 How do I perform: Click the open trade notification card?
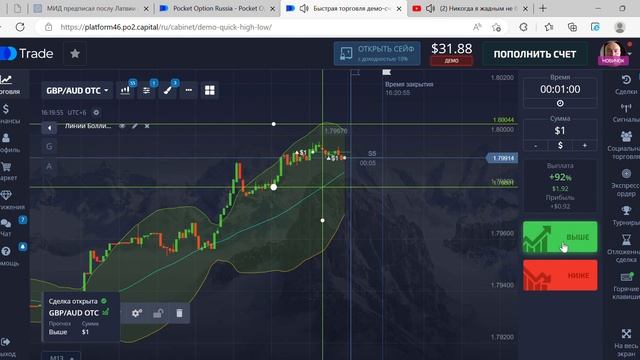(81, 316)
